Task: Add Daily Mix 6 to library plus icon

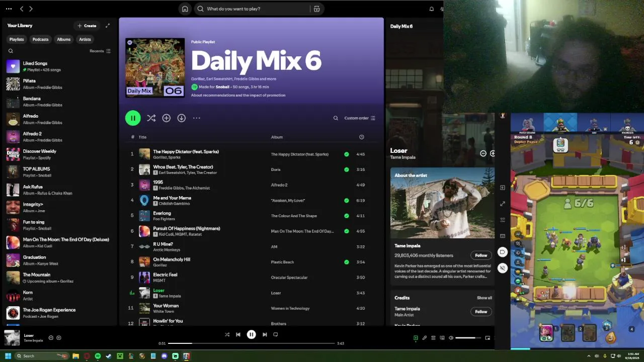Action: point(166,118)
